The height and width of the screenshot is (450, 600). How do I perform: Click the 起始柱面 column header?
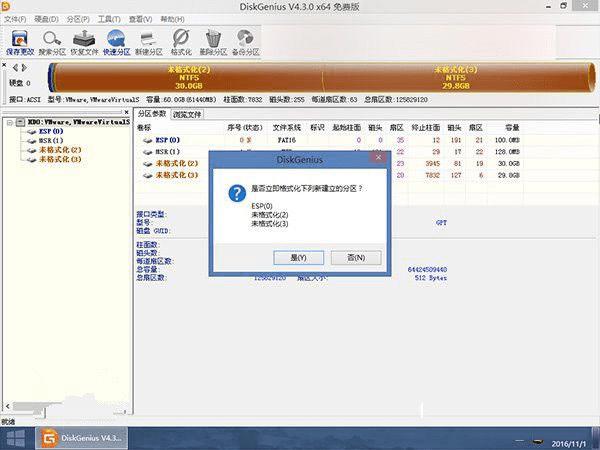346,128
